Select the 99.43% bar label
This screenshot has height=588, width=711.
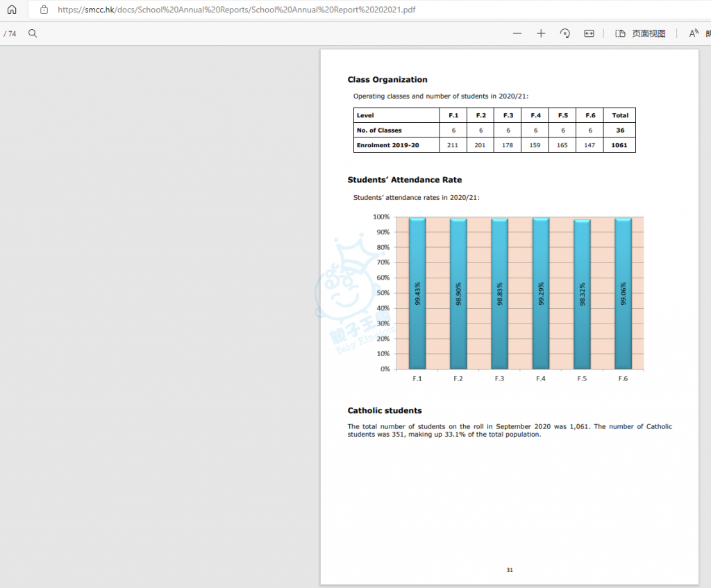pos(417,294)
